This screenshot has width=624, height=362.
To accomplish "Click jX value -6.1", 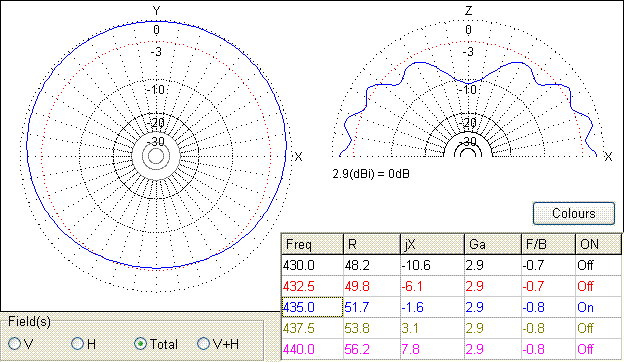I will click(x=432, y=286).
